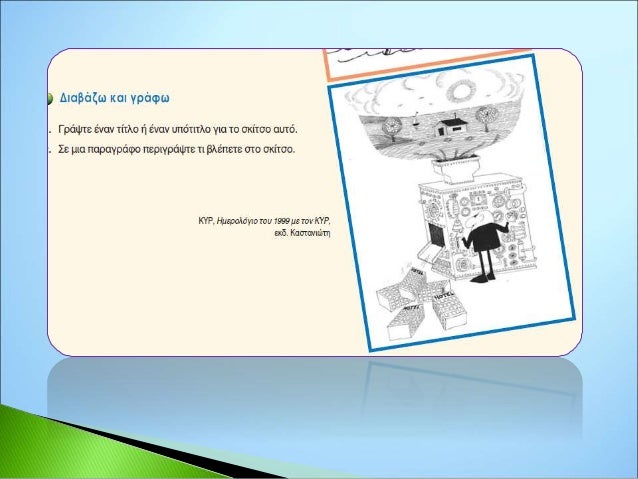Select the line 'Γράψτε έναν τίτλο ή έναν υπότιτλο'
Image resolution: width=638 pixels, height=479 pixels.
pyautogui.click(x=178, y=129)
